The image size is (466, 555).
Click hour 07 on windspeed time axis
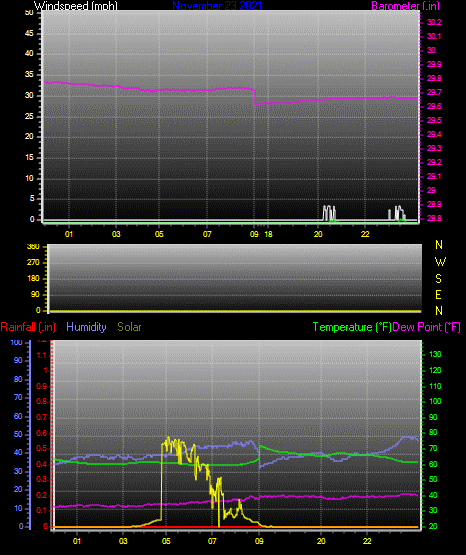(207, 234)
